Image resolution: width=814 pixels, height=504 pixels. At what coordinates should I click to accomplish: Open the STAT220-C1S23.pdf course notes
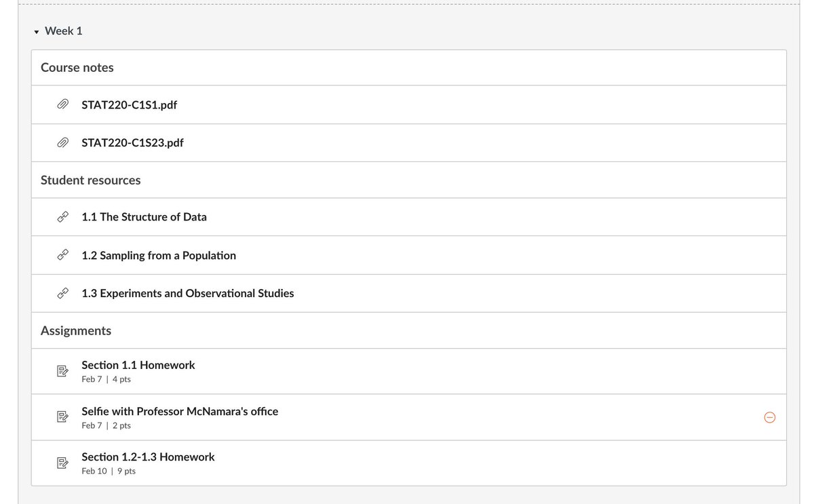tap(132, 142)
